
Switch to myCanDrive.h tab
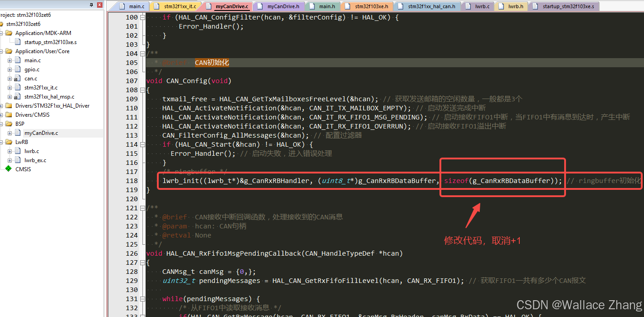(279, 6)
